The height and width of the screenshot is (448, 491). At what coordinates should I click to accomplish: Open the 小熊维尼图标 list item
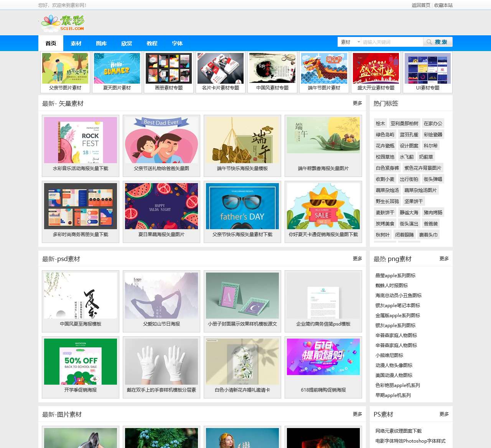389,355
